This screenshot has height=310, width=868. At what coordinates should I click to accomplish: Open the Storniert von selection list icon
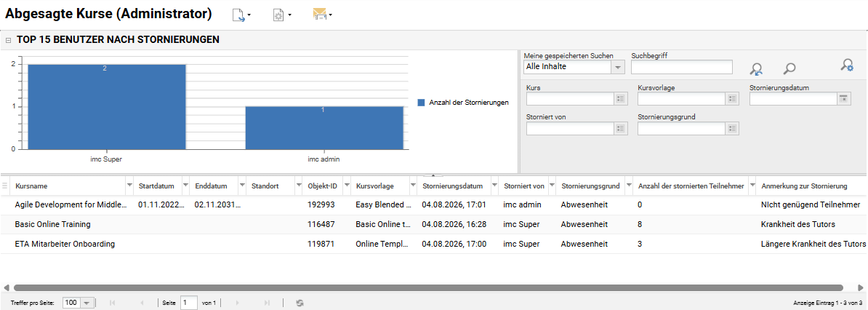tap(621, 129)
